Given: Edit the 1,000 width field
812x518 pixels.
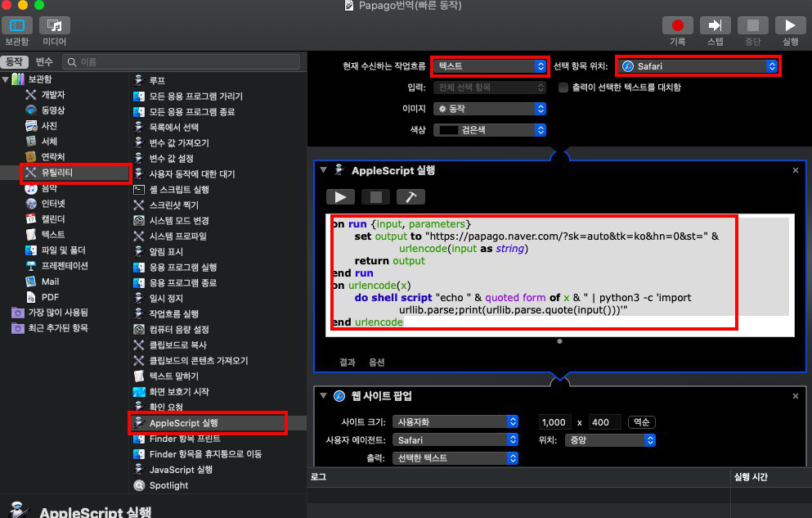Looking at the screenshot, I should coord(554,421).
